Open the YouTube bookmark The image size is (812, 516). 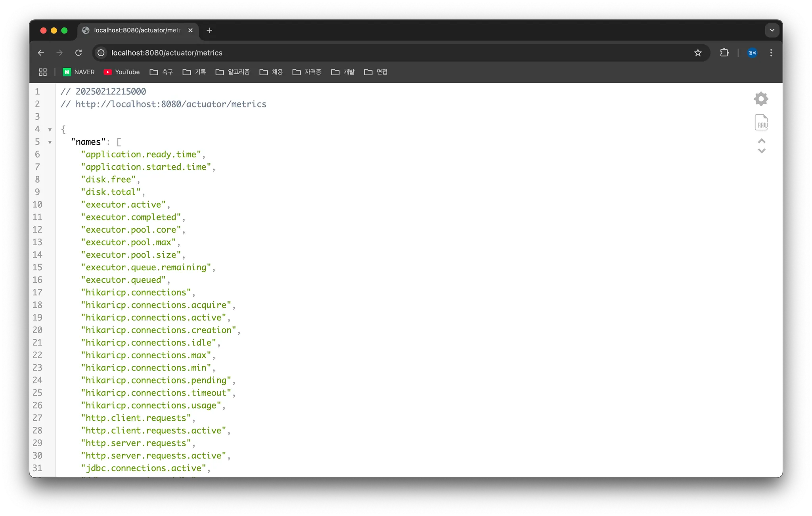[x=122, y=72]
